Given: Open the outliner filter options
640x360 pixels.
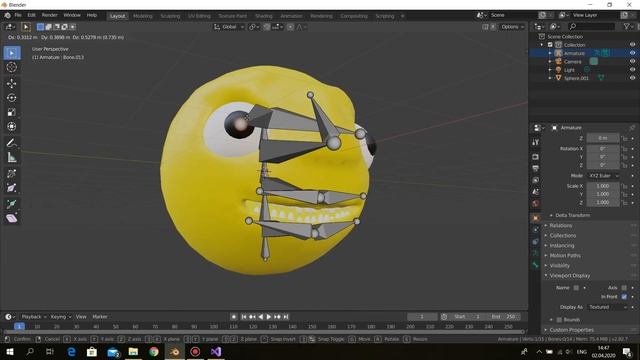Looking at the screenshot, I should click(x=628, y=27).
